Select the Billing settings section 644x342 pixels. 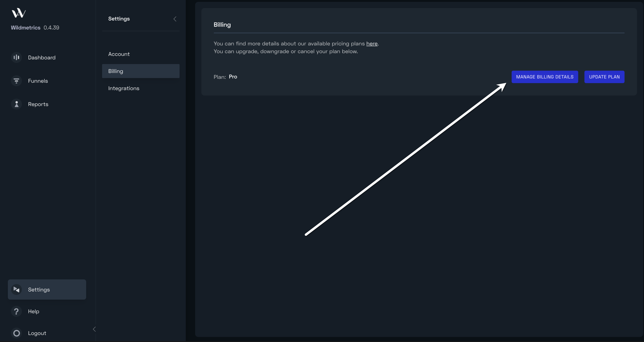click(x=141, y=71)
